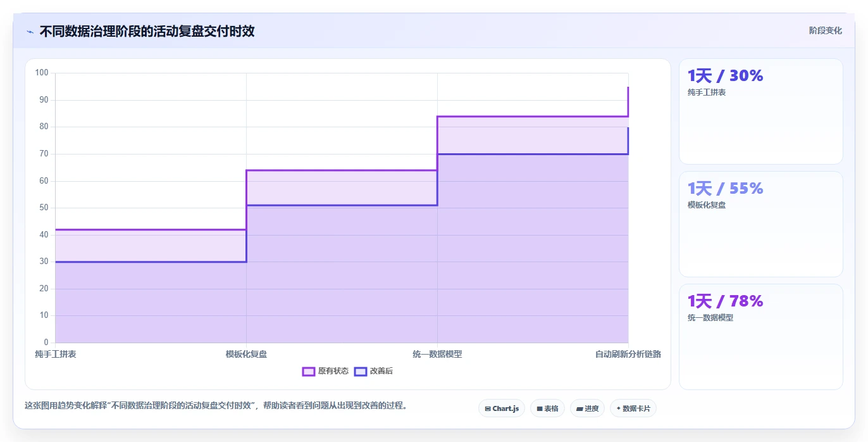Viewport: 868px width, 442px height.
Task: Toggle the 原有状态 legend entry
Action: click(x=325, y=371)
